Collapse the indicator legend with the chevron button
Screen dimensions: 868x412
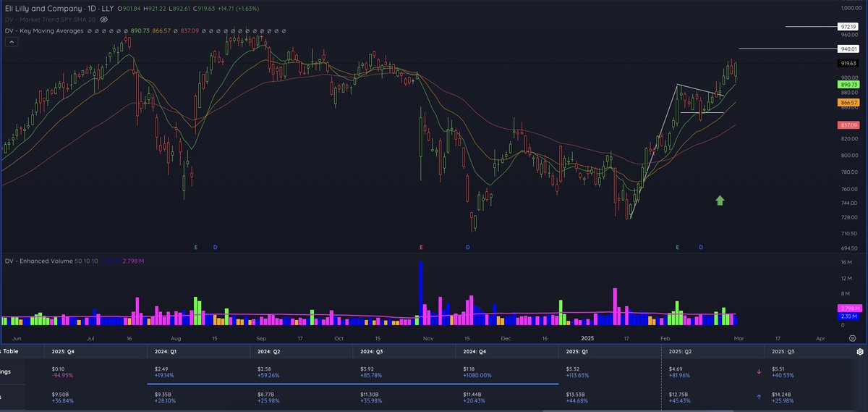click(x=12, y=42)
